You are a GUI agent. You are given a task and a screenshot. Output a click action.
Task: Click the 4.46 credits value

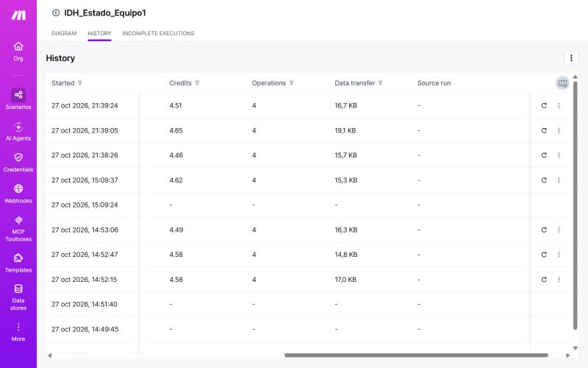(176, 155)
